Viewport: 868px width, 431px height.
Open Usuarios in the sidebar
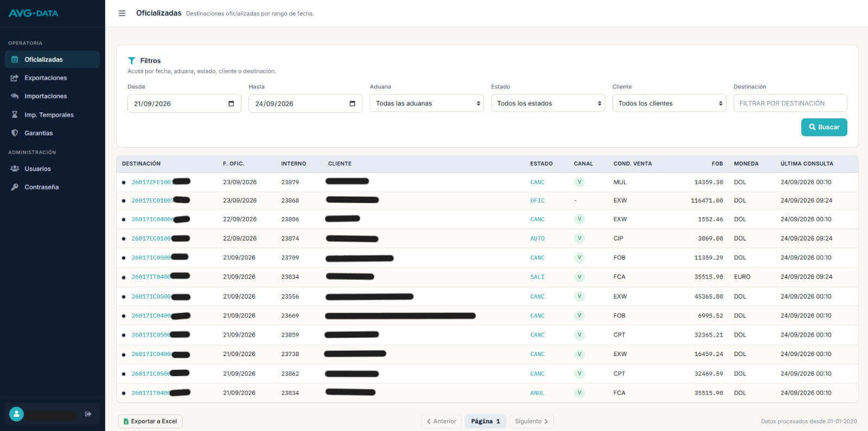pyautogui.click(x=52, y=169)
